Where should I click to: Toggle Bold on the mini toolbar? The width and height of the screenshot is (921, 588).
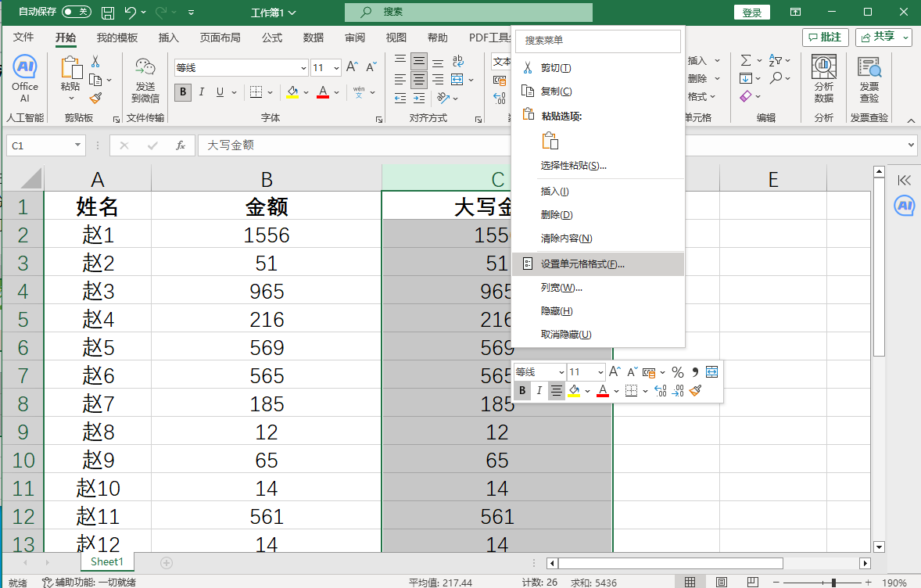(x=521, y=390)
